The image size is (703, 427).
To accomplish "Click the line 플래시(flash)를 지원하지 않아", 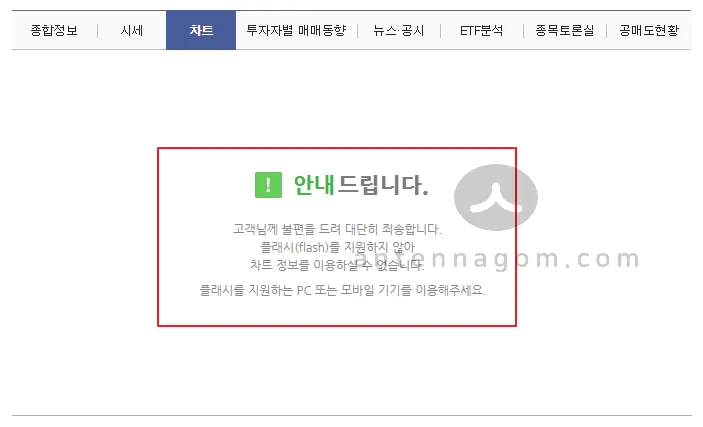I will [338, 247].
